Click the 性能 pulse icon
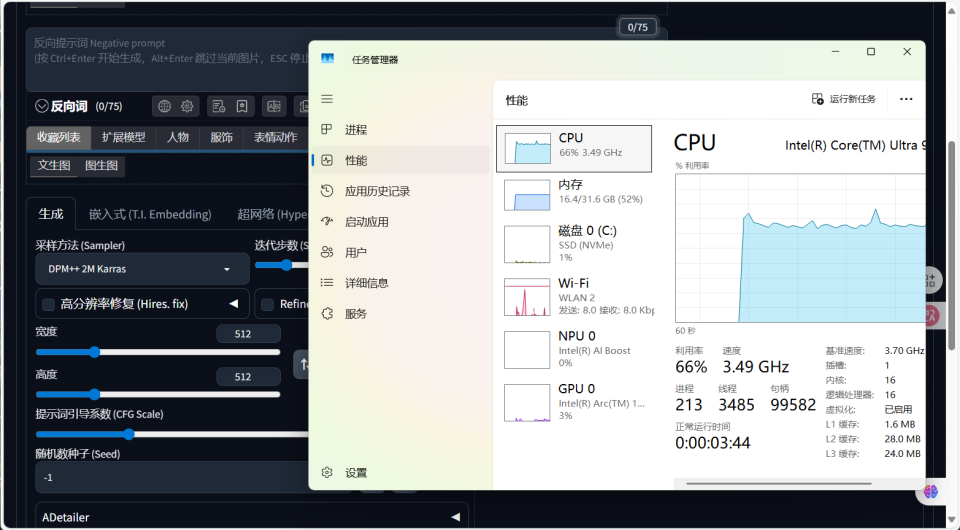 [x=327, y=160]
